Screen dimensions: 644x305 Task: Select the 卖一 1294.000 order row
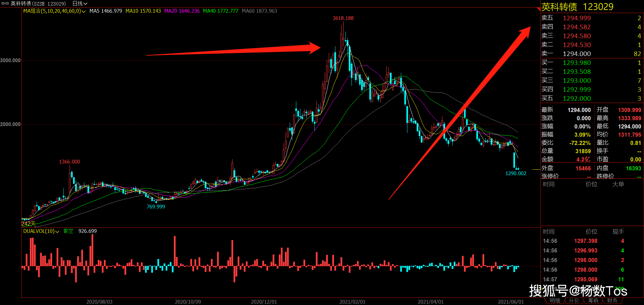click(x=591, y=54)
